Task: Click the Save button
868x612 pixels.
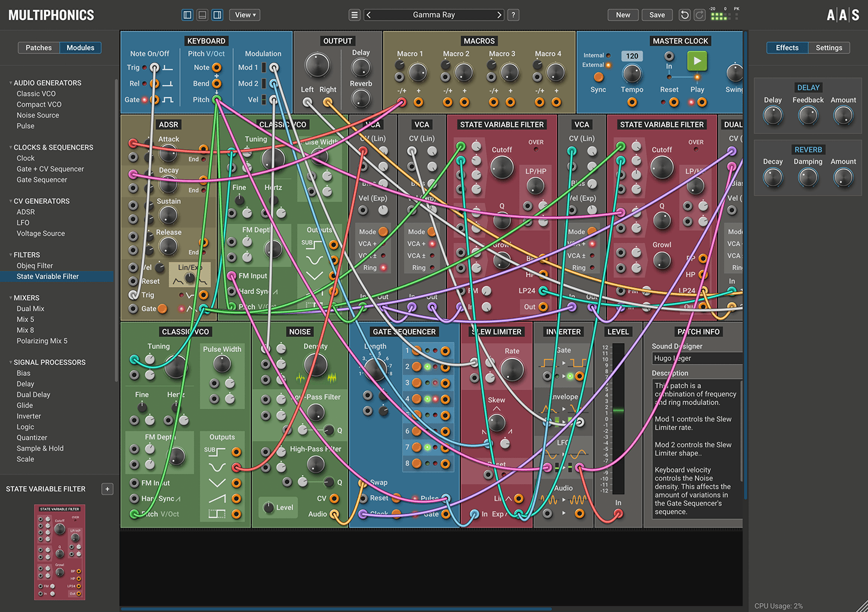Action: pyautogui.click(x=657, y=14)
